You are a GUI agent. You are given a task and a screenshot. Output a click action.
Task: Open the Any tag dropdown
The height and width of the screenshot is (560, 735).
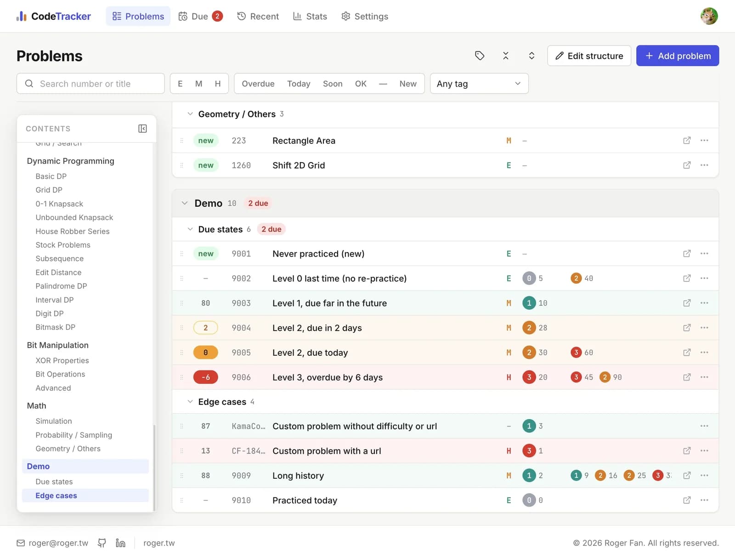pyautogui.click(x=479, y=84)
